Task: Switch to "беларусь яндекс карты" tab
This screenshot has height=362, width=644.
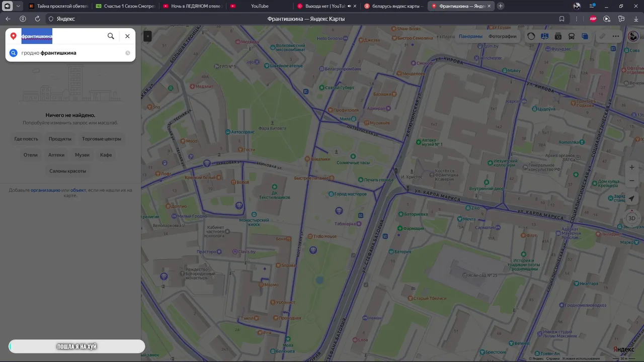Action: pyautogui.click(x=394, y=6)
